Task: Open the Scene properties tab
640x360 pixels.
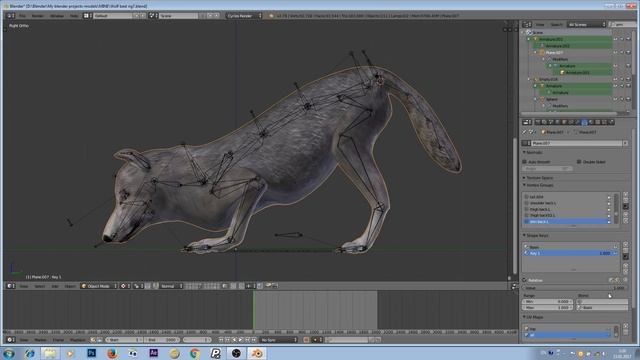Action: click(x=551, y=122)
